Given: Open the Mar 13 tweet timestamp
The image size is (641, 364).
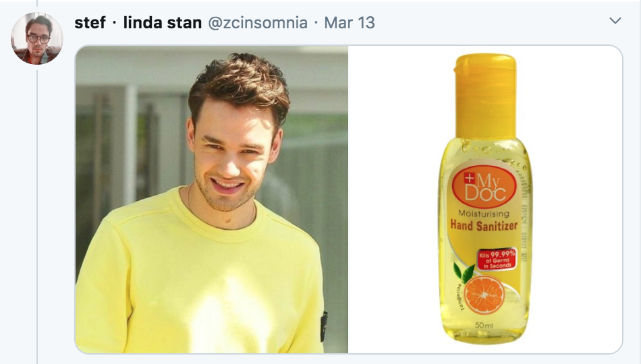Looking at the screenshot, I should tap(349, 23).
